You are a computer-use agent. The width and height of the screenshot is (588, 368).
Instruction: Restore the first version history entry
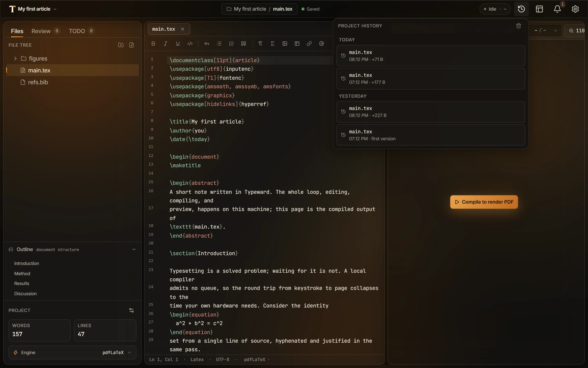pyautogui.click(x=431, y=135)
